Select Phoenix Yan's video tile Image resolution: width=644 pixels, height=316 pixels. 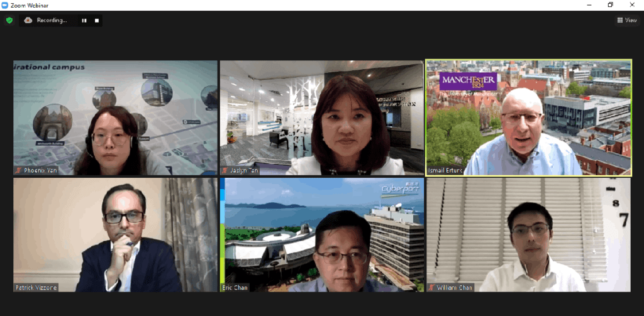[116, 117]
